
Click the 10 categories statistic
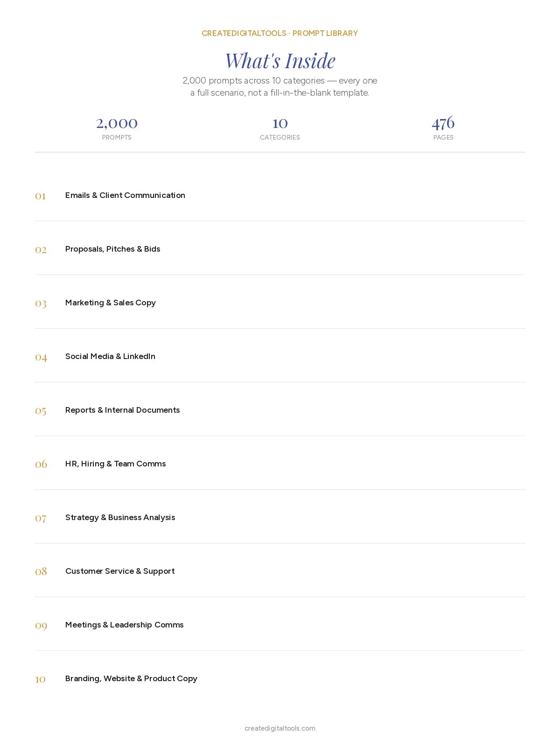pos(280,128)
